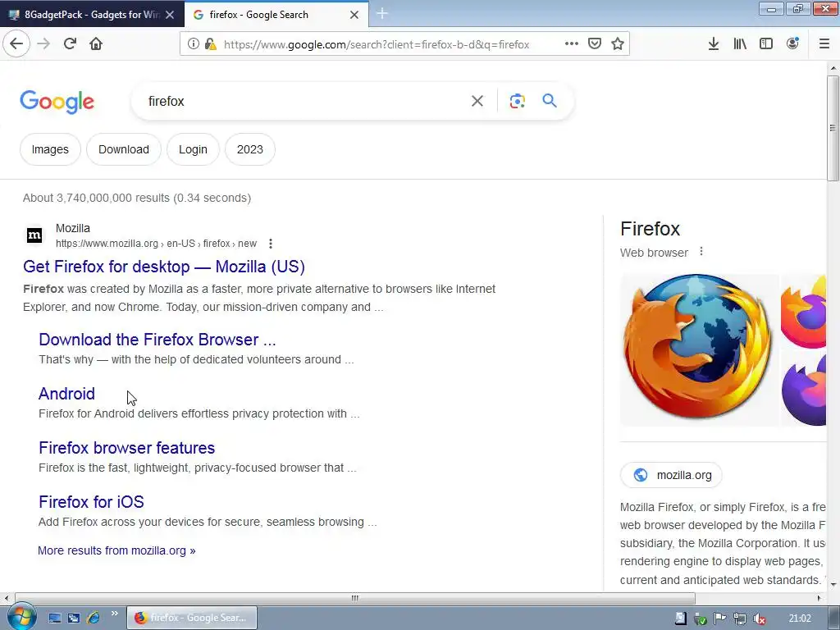This screenshot has height=630, width=840.
Task: Go back to the previous page
Action: 16,44
